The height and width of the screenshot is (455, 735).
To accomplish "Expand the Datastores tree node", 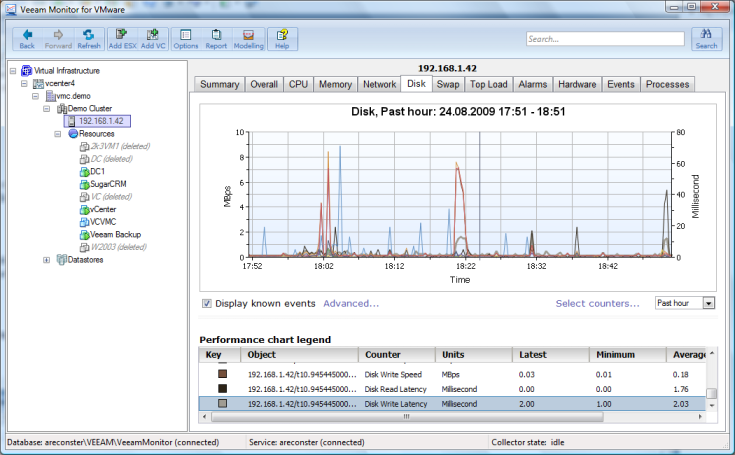I will click(x=47, y=260).
